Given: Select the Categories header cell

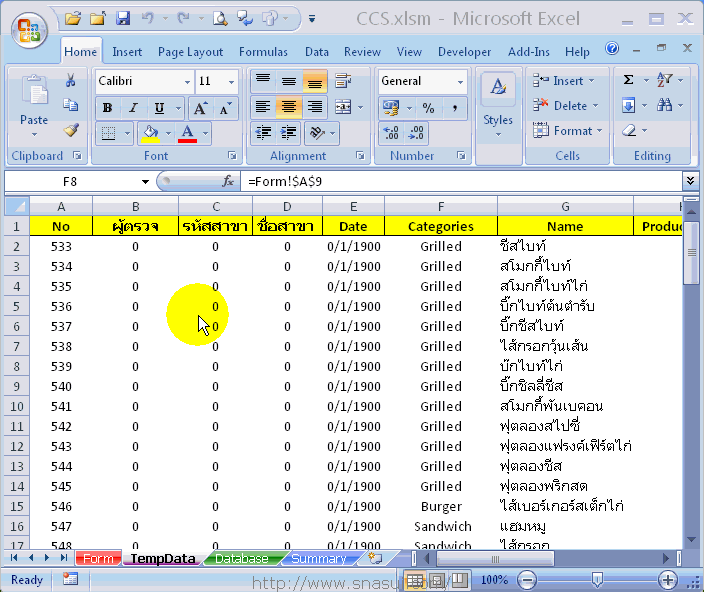Looking at the screenshot, I should 440,226.
